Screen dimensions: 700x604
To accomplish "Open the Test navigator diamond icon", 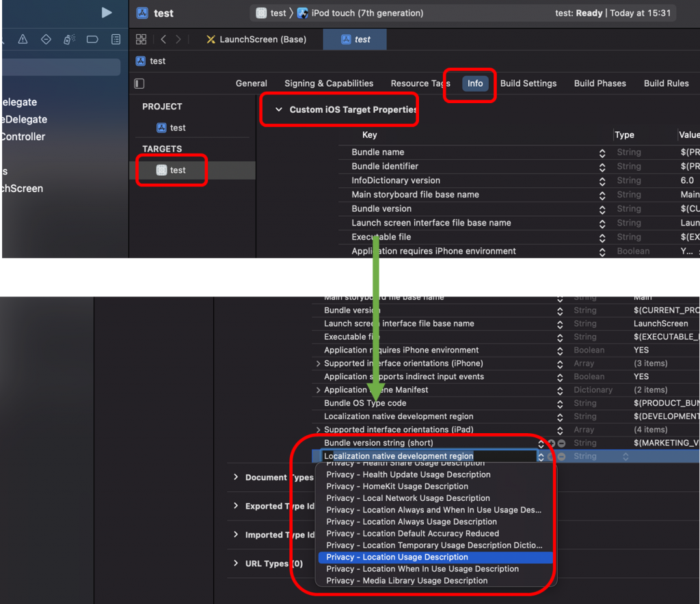I will point(46,40).
